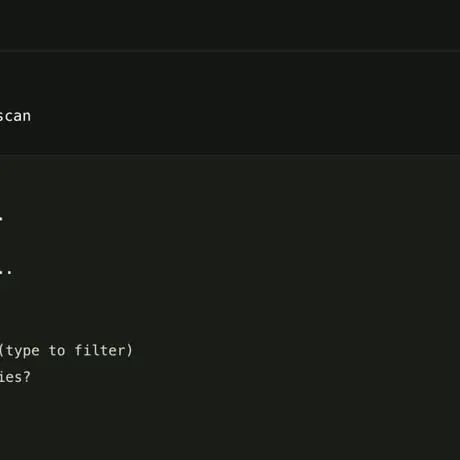This screenshot has height=460, width=460.
Task: Click the single-dot progress line
Action: (1, 218)
